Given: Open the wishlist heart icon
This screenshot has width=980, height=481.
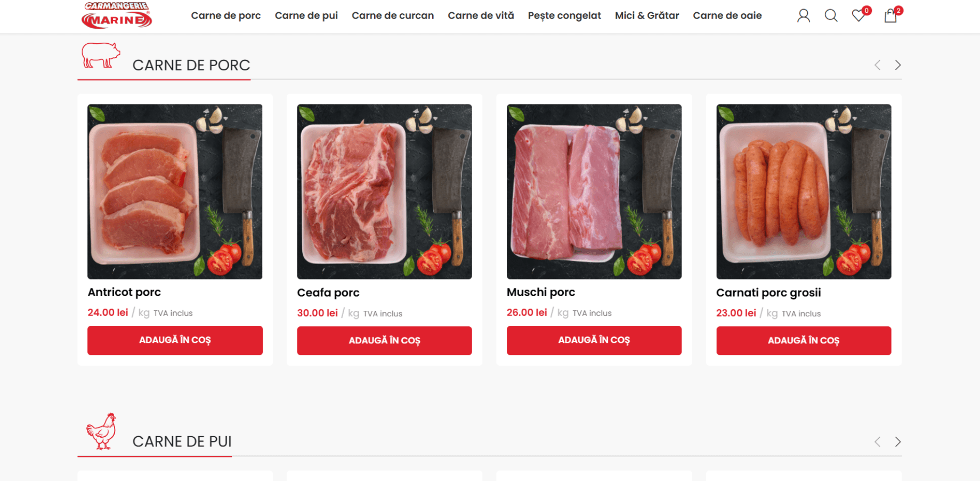Looking at the screenshot, I should pyautogui.click(x=858, y=15).
